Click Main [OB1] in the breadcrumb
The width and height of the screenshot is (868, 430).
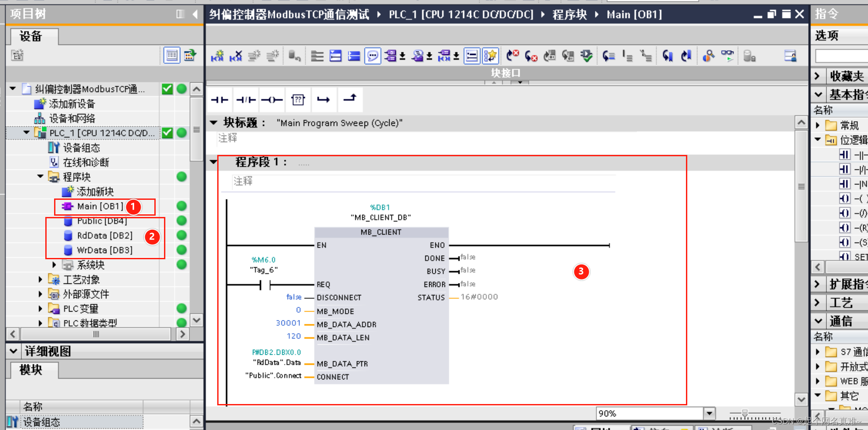[634, 15]
